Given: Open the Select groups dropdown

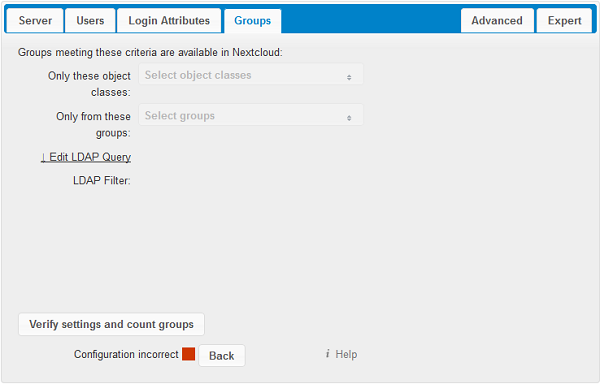Looking at the screenshot, I should (251, 115).
